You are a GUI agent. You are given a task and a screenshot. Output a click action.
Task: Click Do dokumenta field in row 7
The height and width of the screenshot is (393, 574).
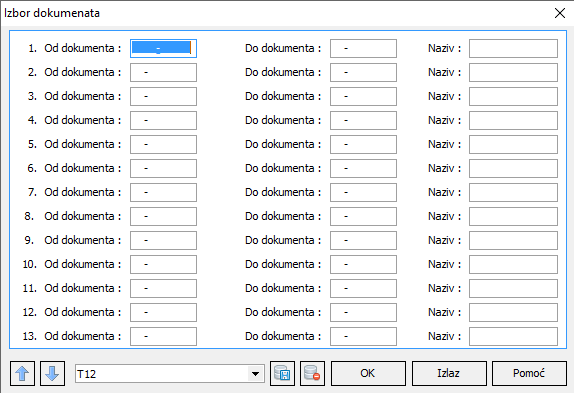click(363, 192)
